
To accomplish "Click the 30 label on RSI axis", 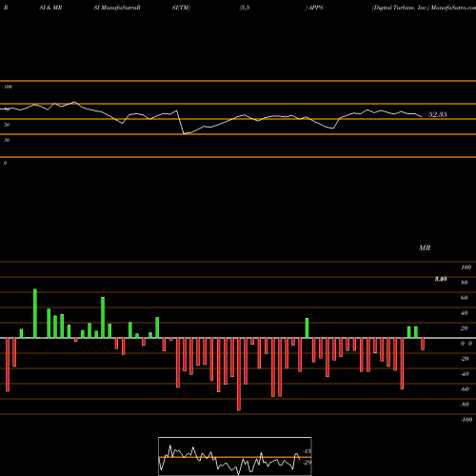I will pyautogui.click(x=7, y=140).
